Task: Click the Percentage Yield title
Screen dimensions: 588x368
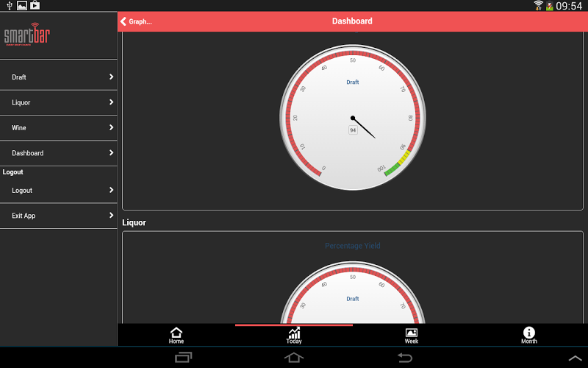Action: click(353, 246)
